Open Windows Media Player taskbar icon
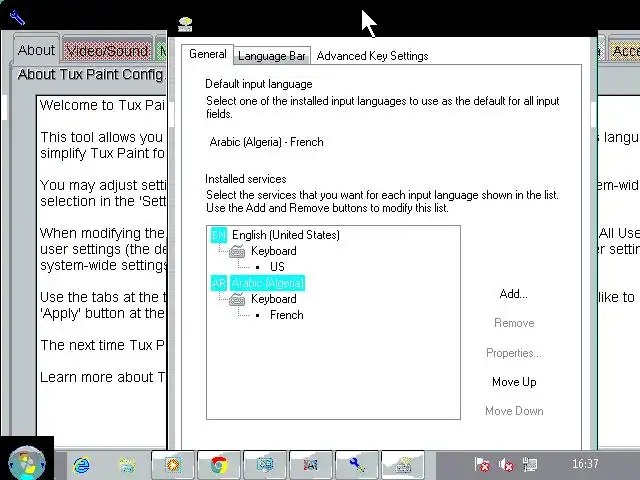 [x=173, y=465]
